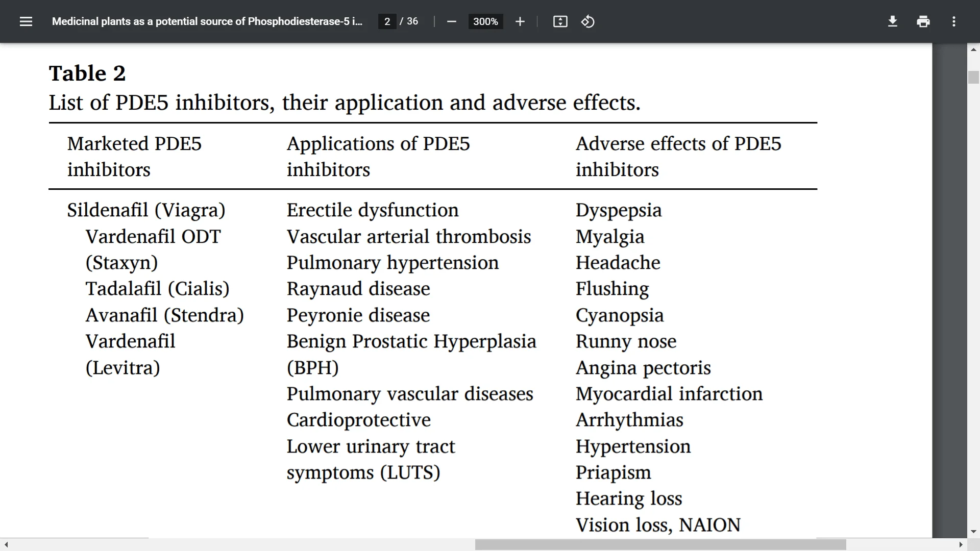Print the document

click(x=923, y=21)
